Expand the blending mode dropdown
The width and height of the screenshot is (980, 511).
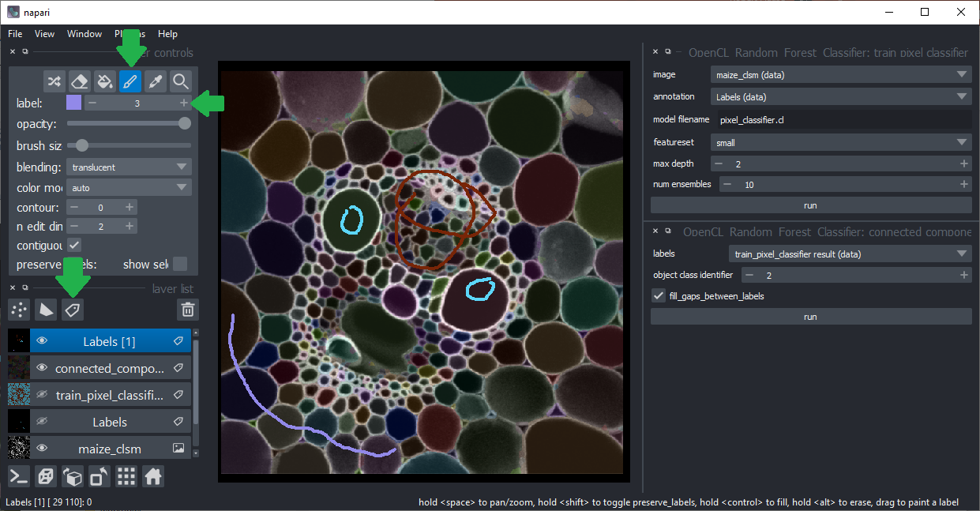coord(129,167)
